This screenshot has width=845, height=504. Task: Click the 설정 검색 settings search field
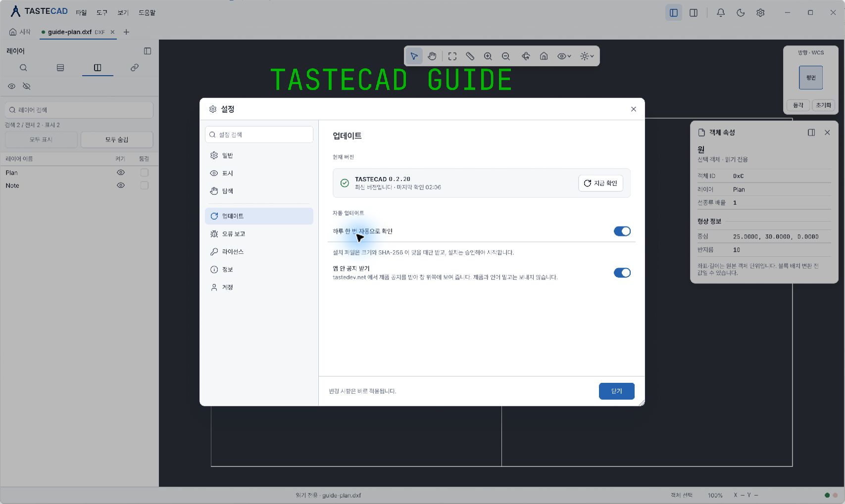[259, 135]
